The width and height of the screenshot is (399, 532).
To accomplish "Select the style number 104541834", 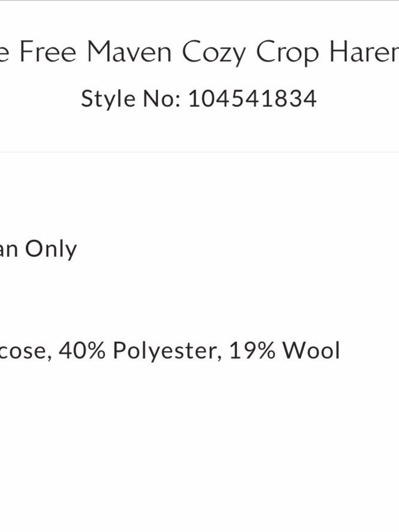I will (x=252, y=99).
